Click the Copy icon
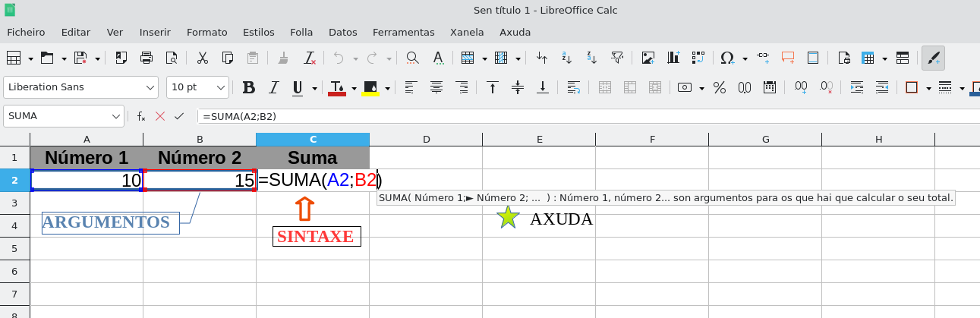The image size is (980, 318). pyautogui.click(x=228, y=58)
